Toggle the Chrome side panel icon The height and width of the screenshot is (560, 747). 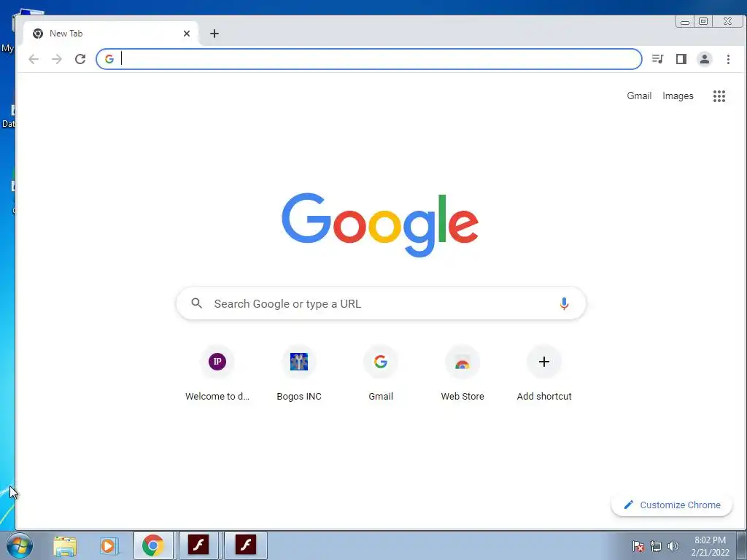point(681,59)
